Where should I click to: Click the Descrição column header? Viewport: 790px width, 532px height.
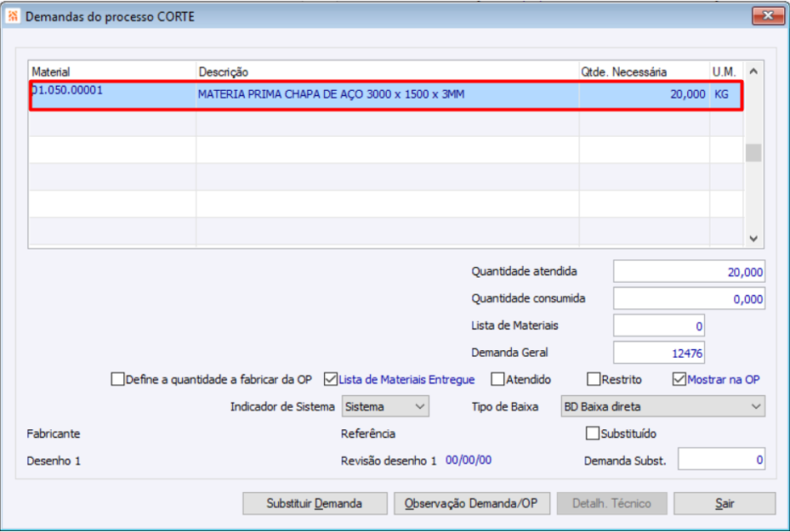click(x=388, y=71)
